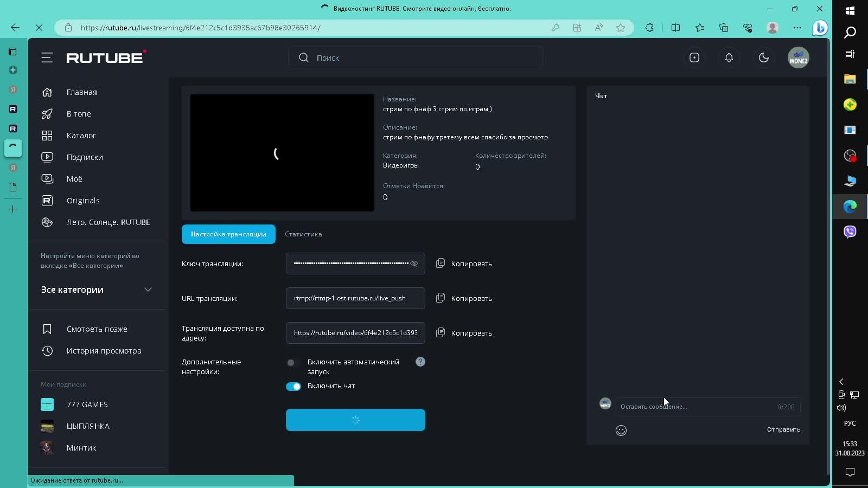Disable the Включить чат toggle

coord(293,387)
